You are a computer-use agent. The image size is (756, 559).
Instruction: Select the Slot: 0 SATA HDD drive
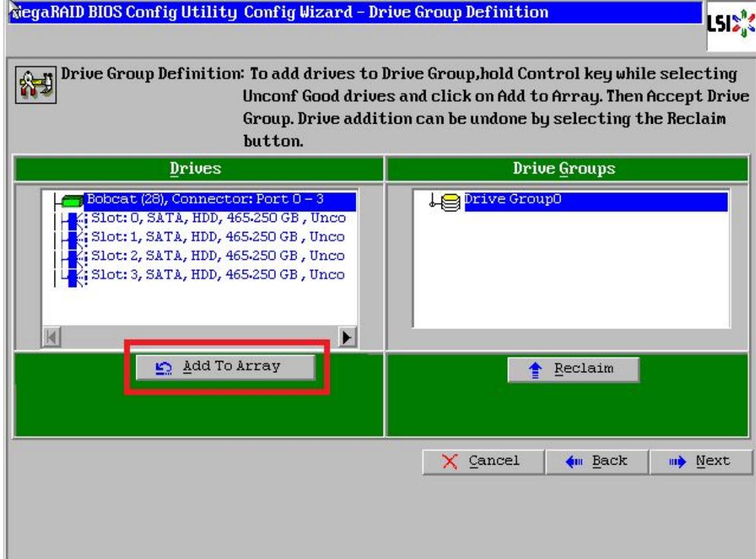pyautogui.click(x=218, y=218)
